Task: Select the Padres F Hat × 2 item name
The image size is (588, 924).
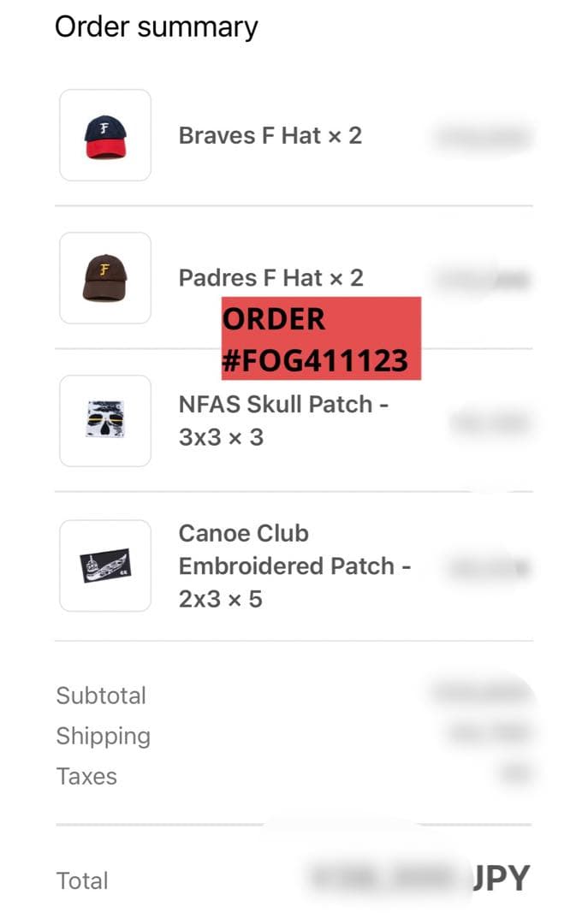Action: coord(270,277)
